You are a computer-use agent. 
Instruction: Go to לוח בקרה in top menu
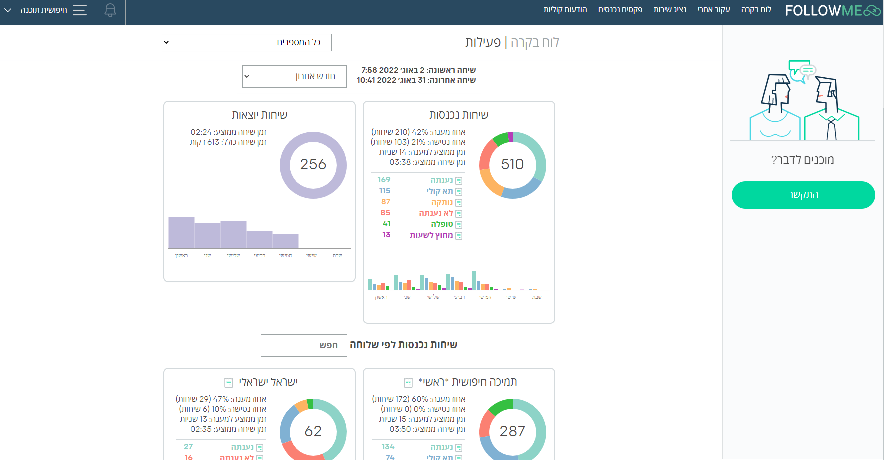pyautogui.click(x=756, y=9)
